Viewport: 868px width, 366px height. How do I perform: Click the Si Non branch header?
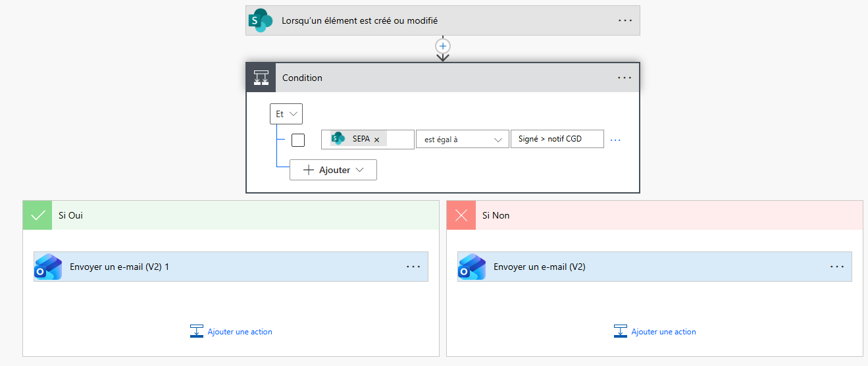[x=655, y=215]
